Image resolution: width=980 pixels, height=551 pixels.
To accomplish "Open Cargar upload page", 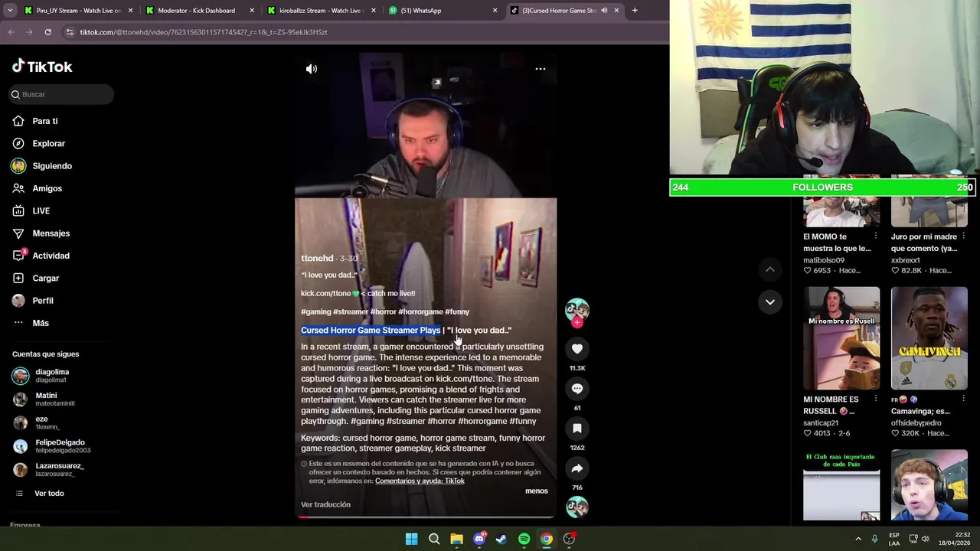I will [x=45, y=278].
